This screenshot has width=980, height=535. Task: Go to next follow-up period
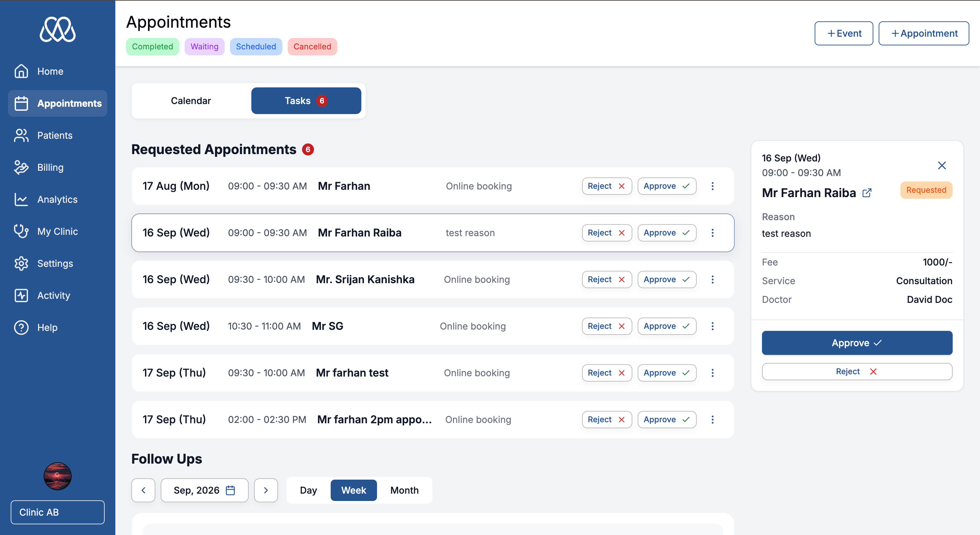point(266,490)
